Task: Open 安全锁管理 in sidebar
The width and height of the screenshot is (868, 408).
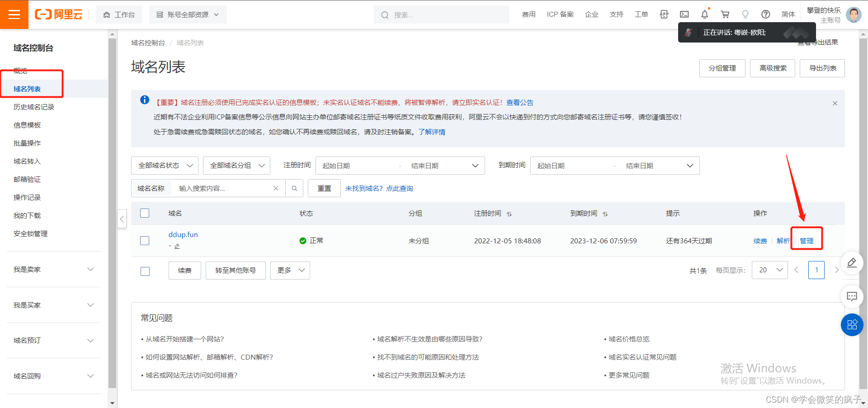Action: tap(30, 233)
